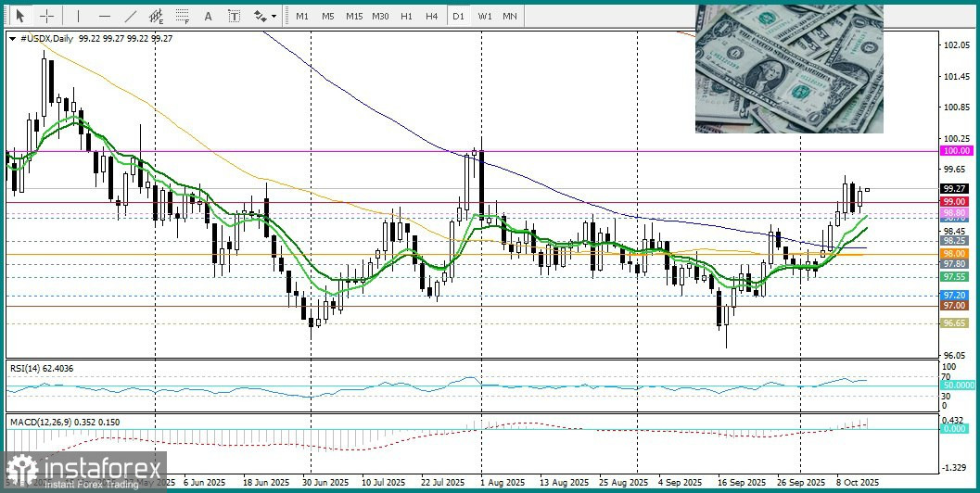Draw a vertical line tool

[78, 17]
